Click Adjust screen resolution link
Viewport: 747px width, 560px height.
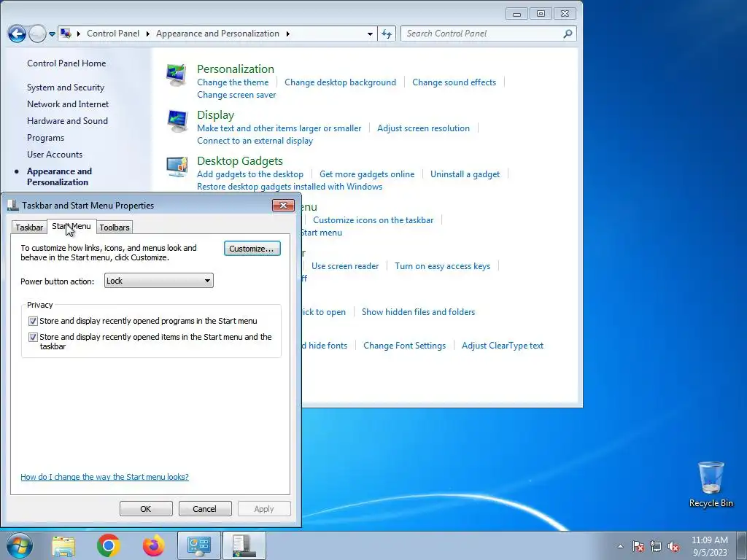[x=424, y=128]
